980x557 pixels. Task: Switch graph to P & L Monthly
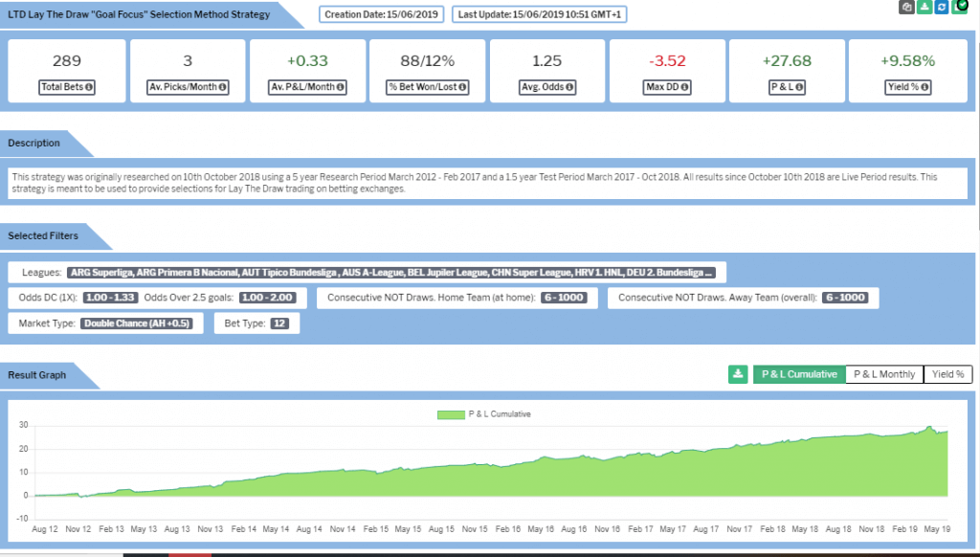coord(884,374)
